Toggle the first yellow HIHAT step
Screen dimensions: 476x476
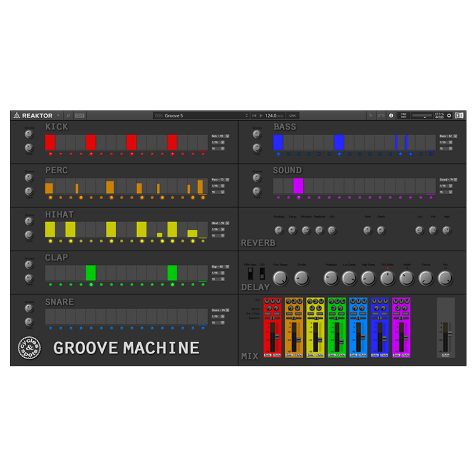click(50, 229)
